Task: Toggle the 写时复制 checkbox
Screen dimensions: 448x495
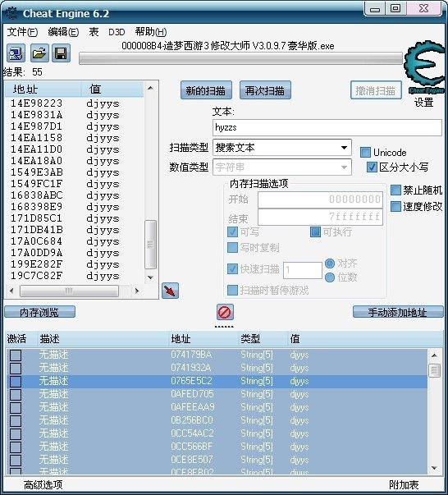Action: [x=232, y=248]
